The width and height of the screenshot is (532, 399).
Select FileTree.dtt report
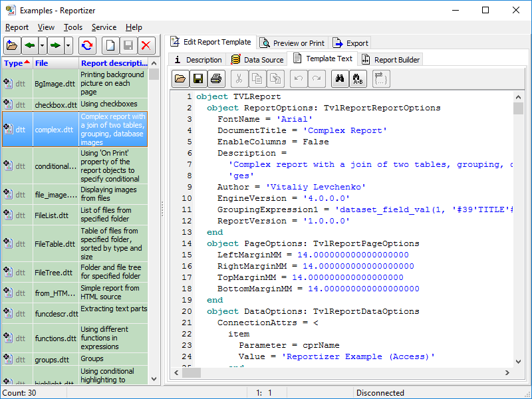pyautogui.click(x=75, y=272)
